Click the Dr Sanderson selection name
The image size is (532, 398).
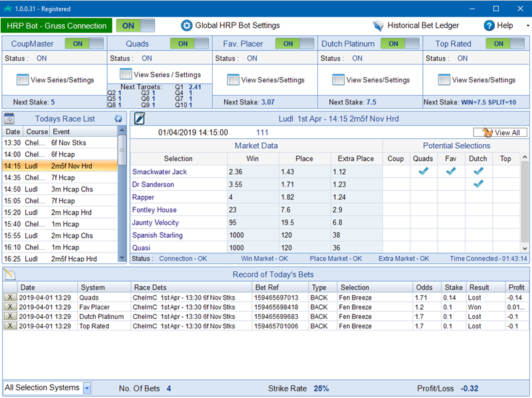[x=153, y=185]
